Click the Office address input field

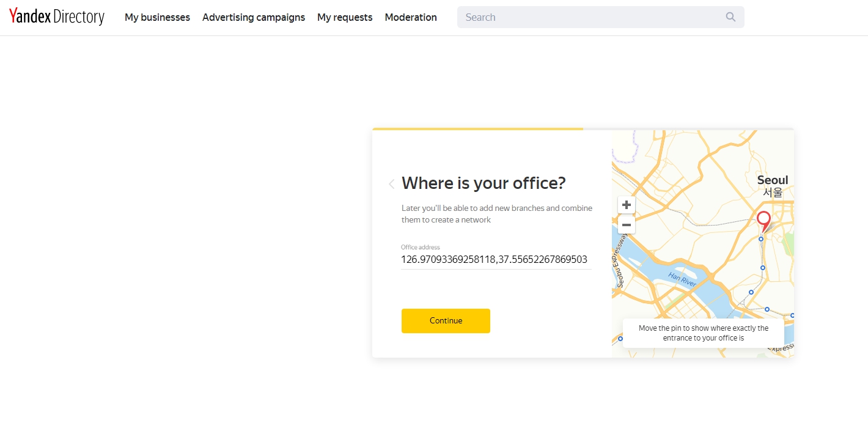click(x=495, y=259)
